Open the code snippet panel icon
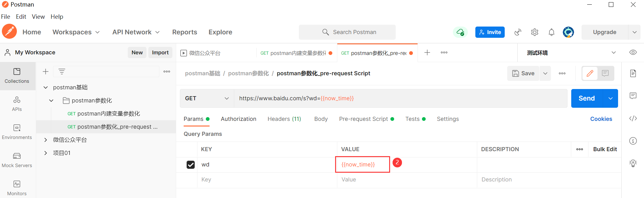644x198 pixels. [633, 118]
